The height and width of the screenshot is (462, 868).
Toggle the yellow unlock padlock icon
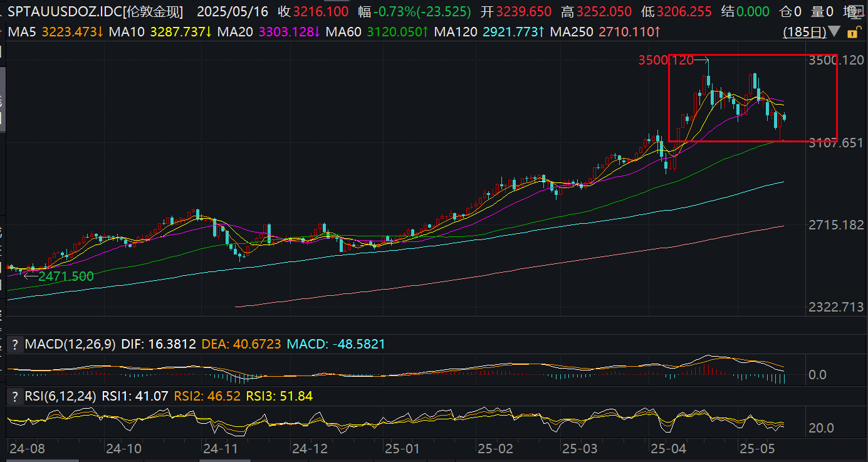point(854,32)
